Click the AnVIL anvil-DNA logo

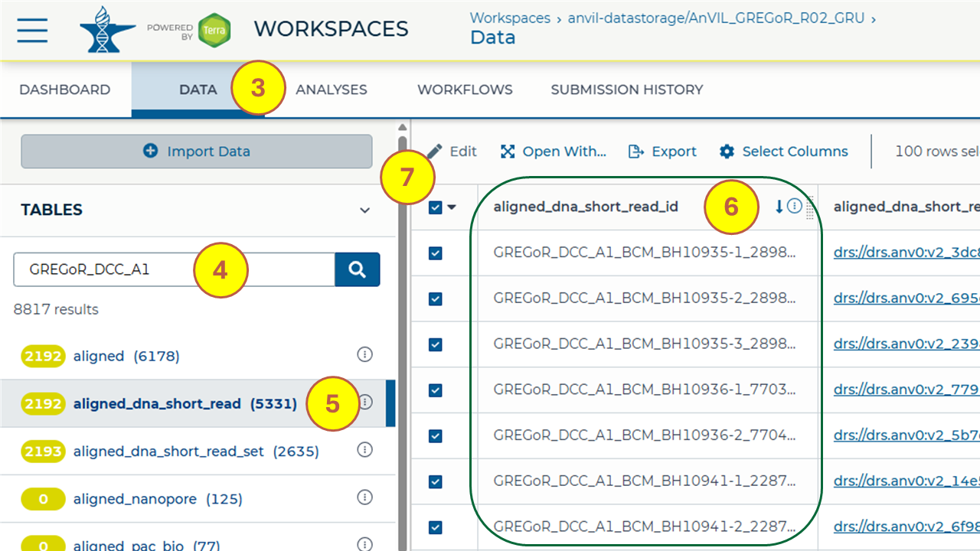coord(108,29)
